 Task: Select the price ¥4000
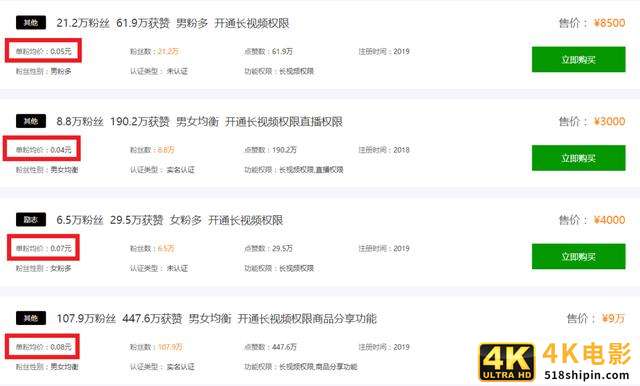[x=609, y=220]
